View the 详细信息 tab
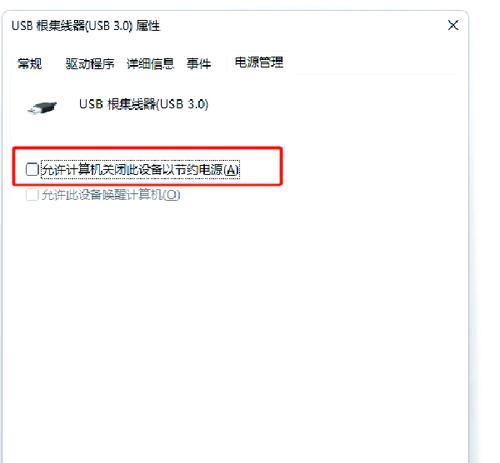This screenshot has height=463, width=500. click(x=150, y=63)
